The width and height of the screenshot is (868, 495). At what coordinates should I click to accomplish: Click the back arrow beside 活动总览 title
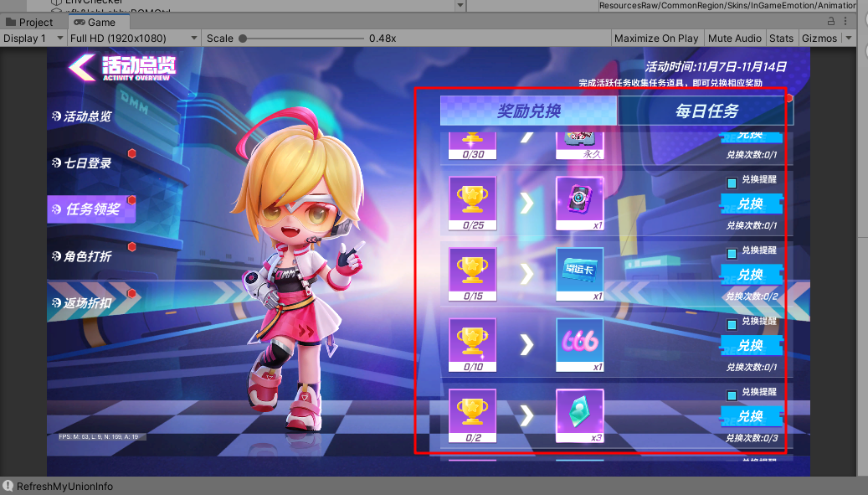pyautogui.click(x=81, y=68)
